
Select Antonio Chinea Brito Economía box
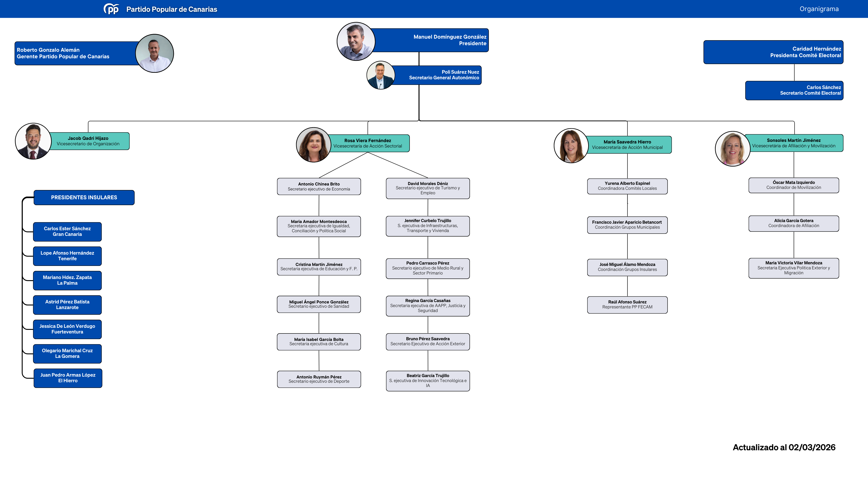[x=319, y=187]
